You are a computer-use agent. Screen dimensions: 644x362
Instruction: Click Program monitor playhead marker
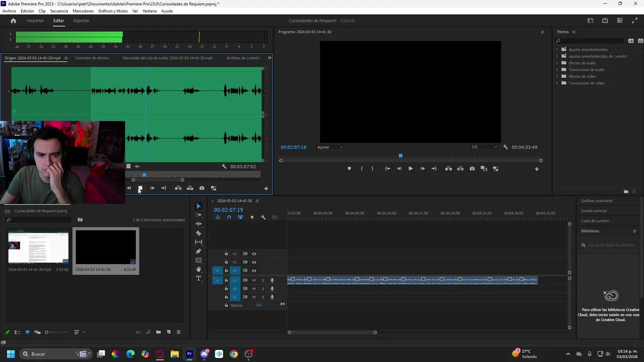400,156
